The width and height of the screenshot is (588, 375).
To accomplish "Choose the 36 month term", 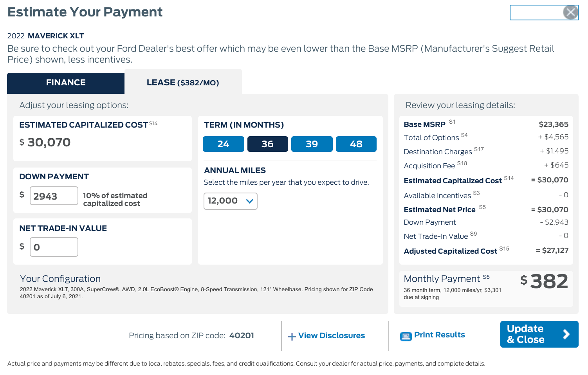I will 267,144.
